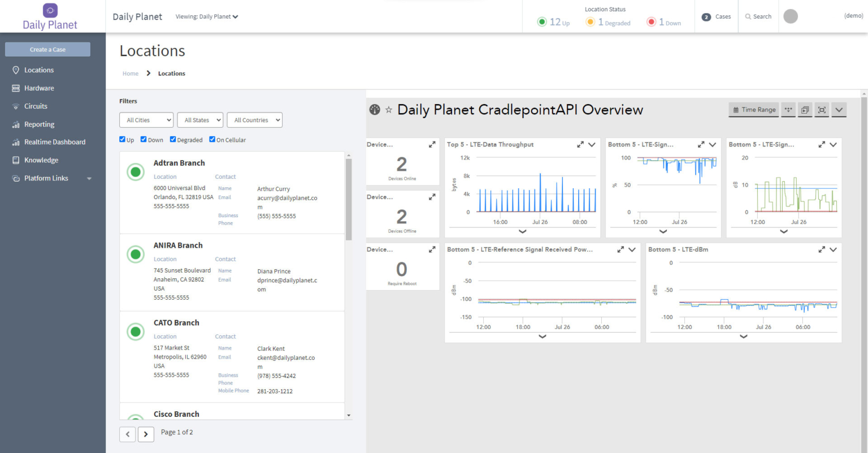Click the green status icon for ANIRA Branch
The image size is (868, 453).
[136, 254]
